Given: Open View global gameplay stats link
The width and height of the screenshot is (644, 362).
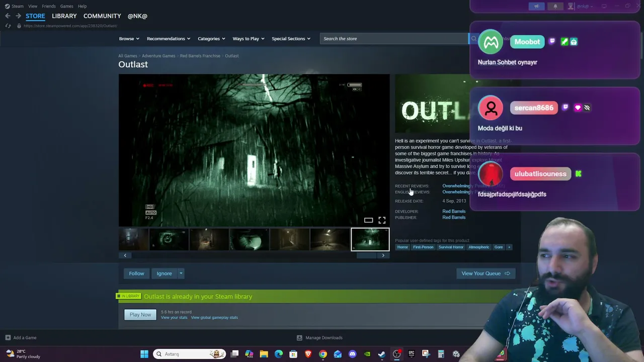Looking at the screenshot, I should click(214, 318).
